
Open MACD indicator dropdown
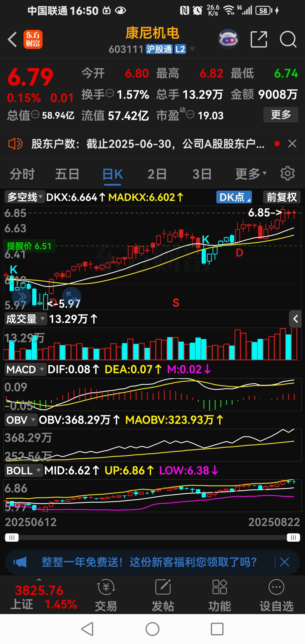[25, 369]
